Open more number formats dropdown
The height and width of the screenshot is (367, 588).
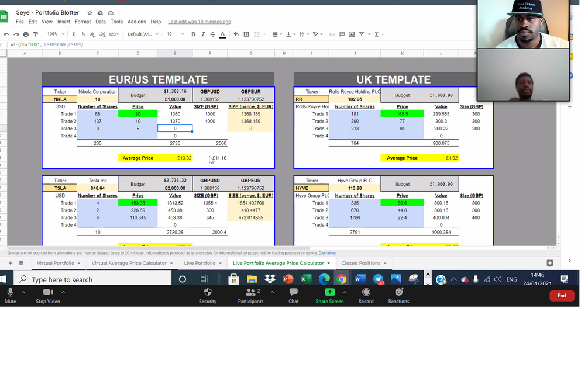pos(114,34)
